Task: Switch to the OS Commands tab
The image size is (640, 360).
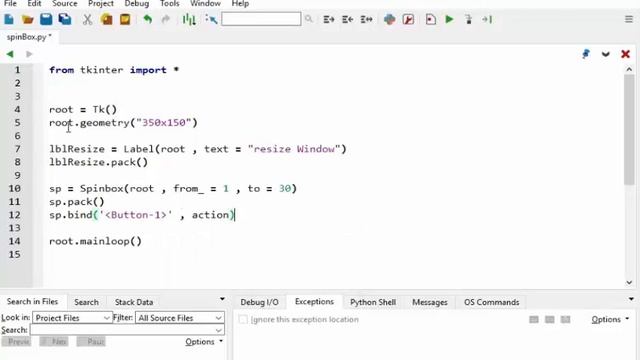Action: point(491,302)
